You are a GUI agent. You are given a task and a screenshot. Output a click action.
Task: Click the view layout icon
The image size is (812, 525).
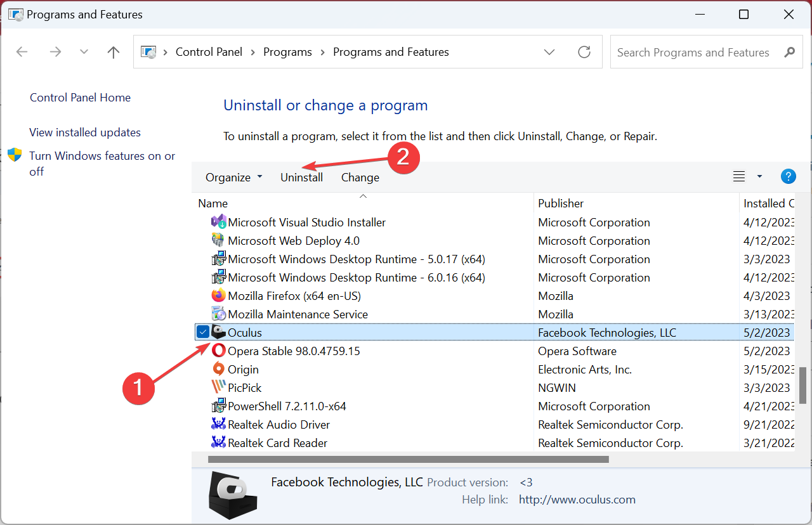[739, 177]
